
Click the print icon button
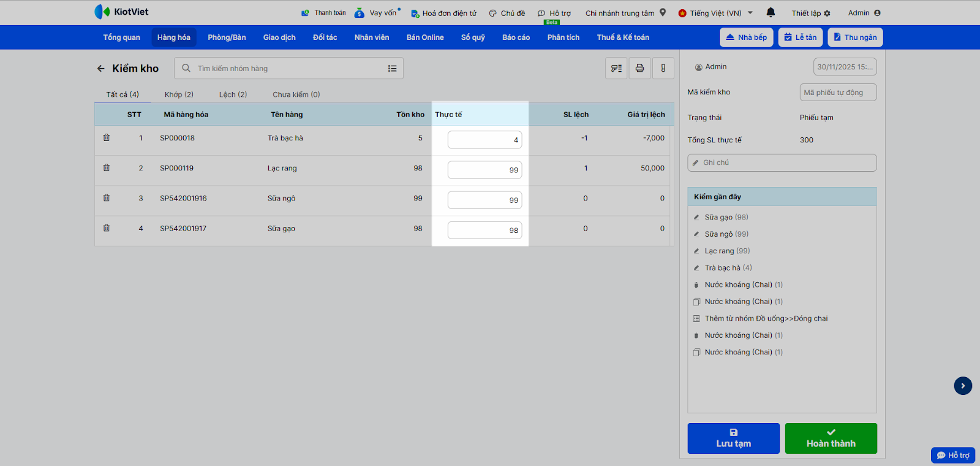pos(639,68)
